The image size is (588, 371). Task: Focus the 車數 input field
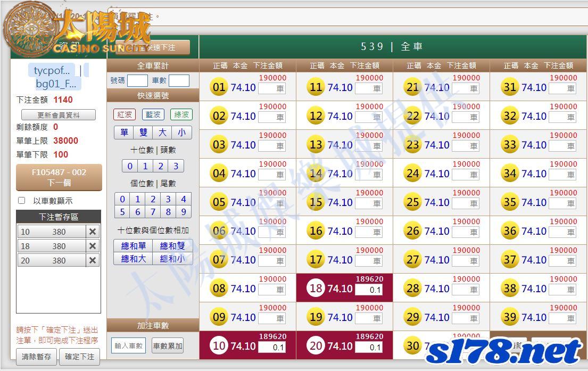point(179,81)
